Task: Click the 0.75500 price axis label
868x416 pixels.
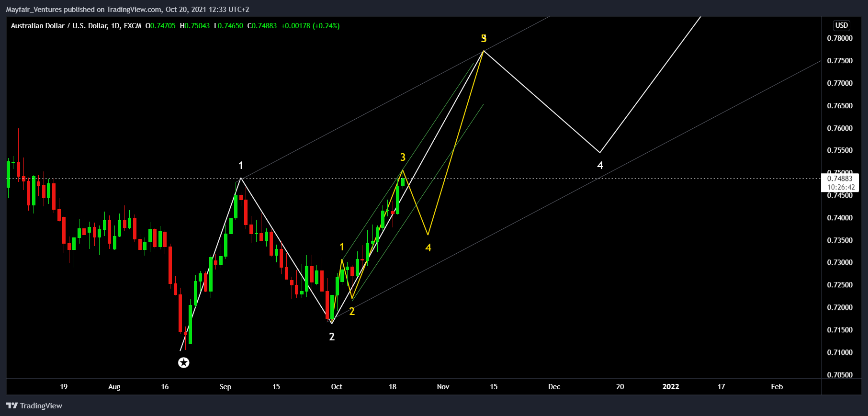Action: coord(840,150)
